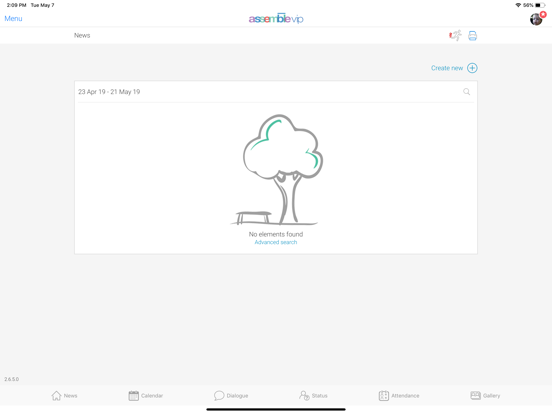Click the version number 2.6.5.0

pyautogui.click(x=12, y=379)
